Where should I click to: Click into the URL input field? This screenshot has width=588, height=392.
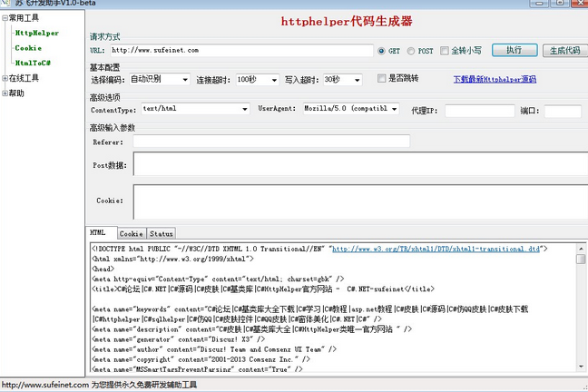(x=241, y=51)
